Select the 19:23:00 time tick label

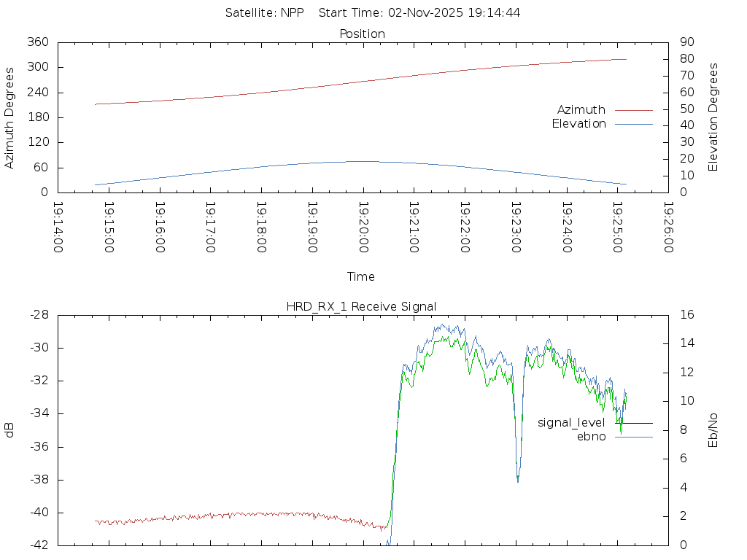(515, 227)
